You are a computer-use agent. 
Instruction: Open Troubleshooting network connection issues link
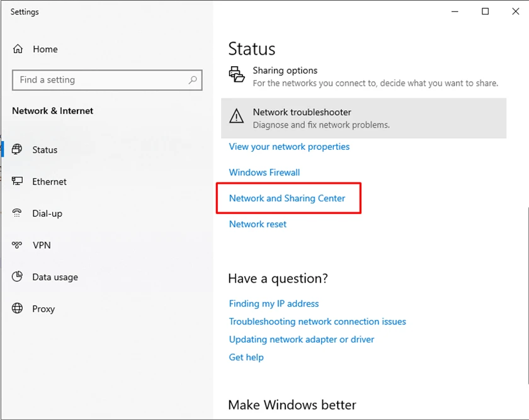317,322
